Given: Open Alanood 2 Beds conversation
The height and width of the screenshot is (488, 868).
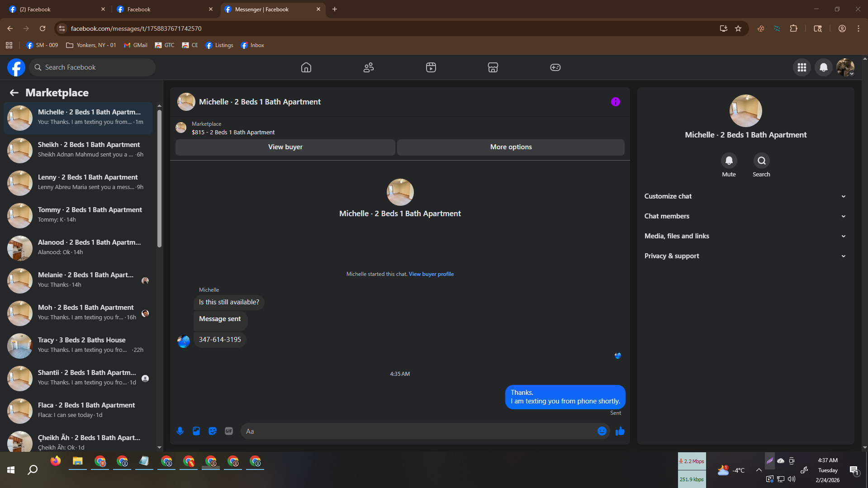Looking at the screenshot, I should pos(78,248).
